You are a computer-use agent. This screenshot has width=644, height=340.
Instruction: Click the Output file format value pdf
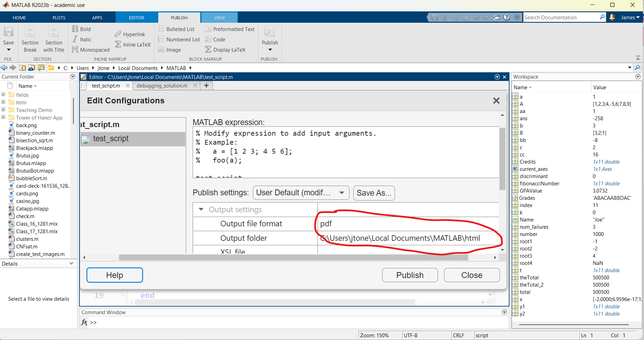tap(326, 224)
